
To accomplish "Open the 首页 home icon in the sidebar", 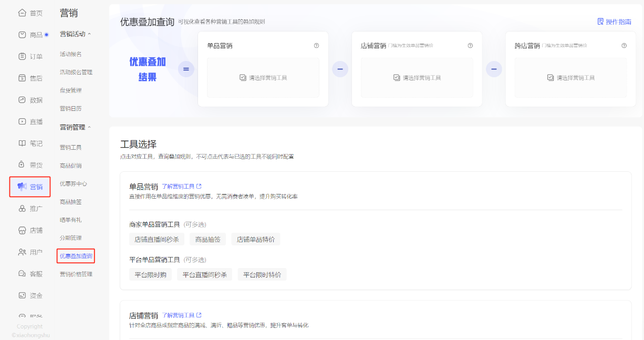I will (x=22, y=12).
